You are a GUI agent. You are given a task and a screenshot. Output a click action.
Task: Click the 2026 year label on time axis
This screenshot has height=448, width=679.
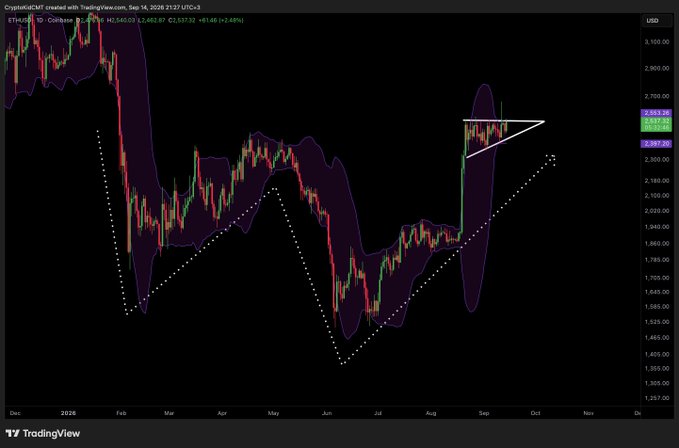[x=68, y=413]
